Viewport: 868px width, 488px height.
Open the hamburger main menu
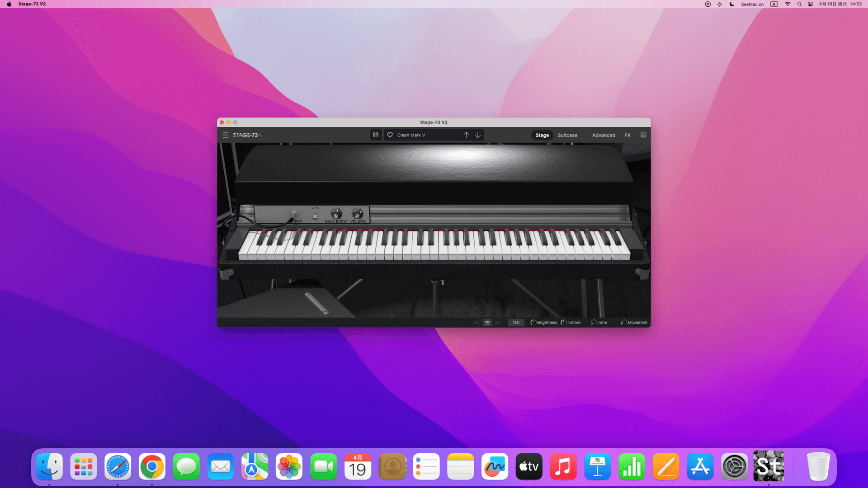tap(225, 135)
